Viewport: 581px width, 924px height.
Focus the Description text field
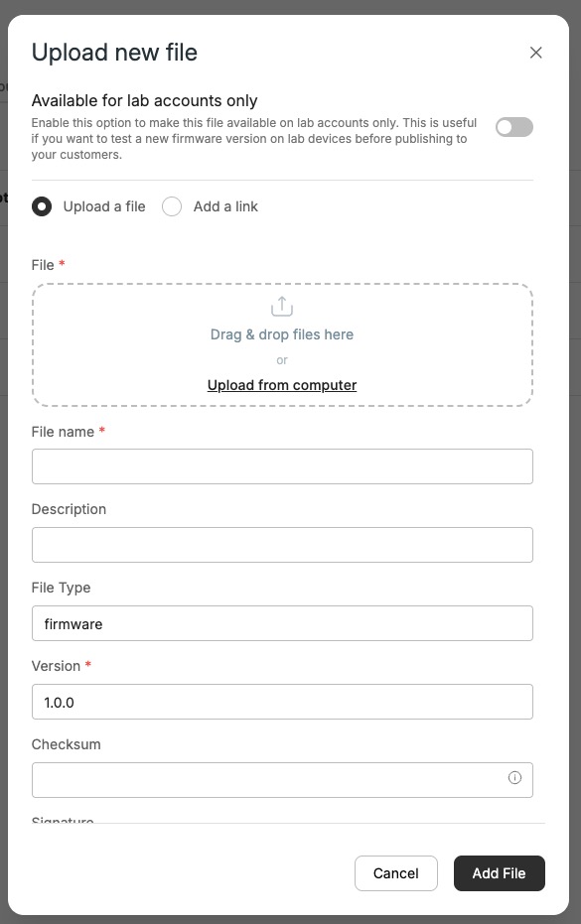(x=282, y=545)
